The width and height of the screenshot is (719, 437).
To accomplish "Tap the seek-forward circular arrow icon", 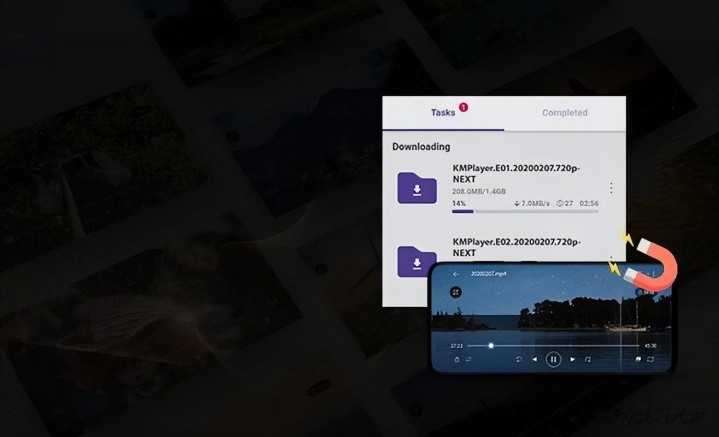I will click(588, 360).
